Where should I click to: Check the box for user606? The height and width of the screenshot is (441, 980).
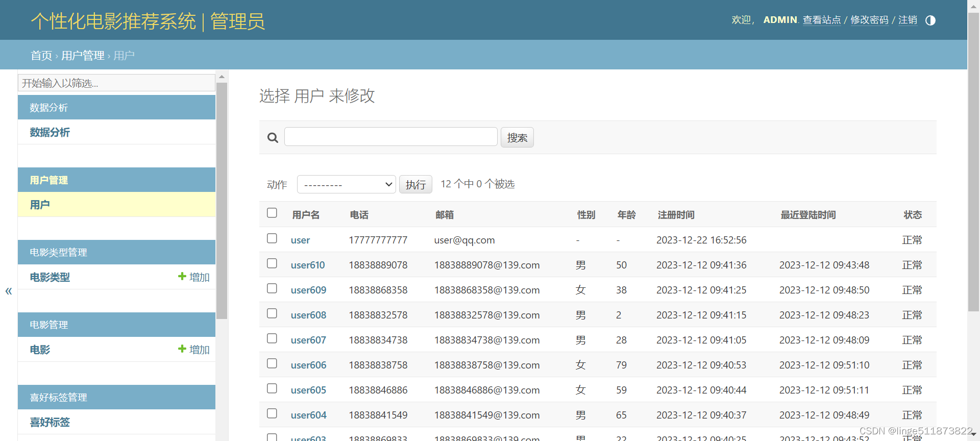coord(272,363)
